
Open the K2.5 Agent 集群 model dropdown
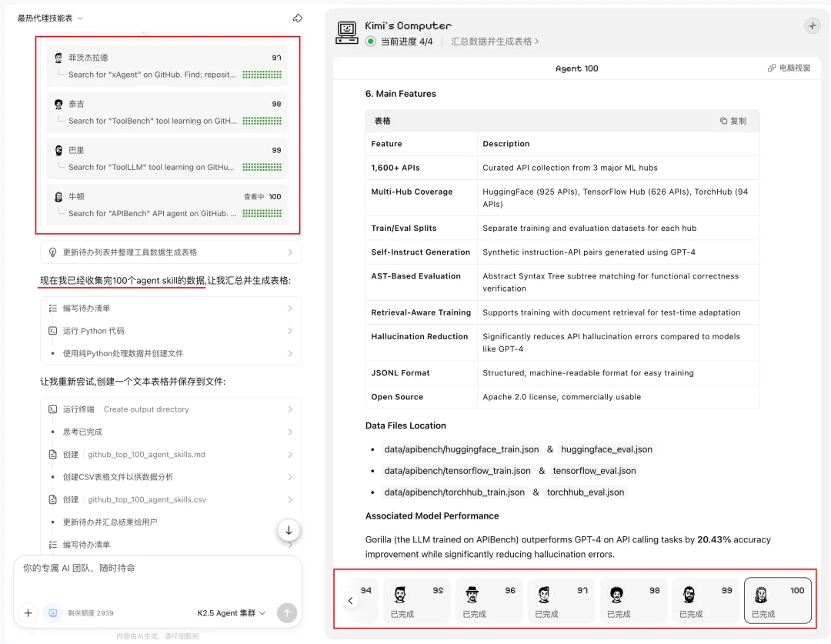click(231, 613)
